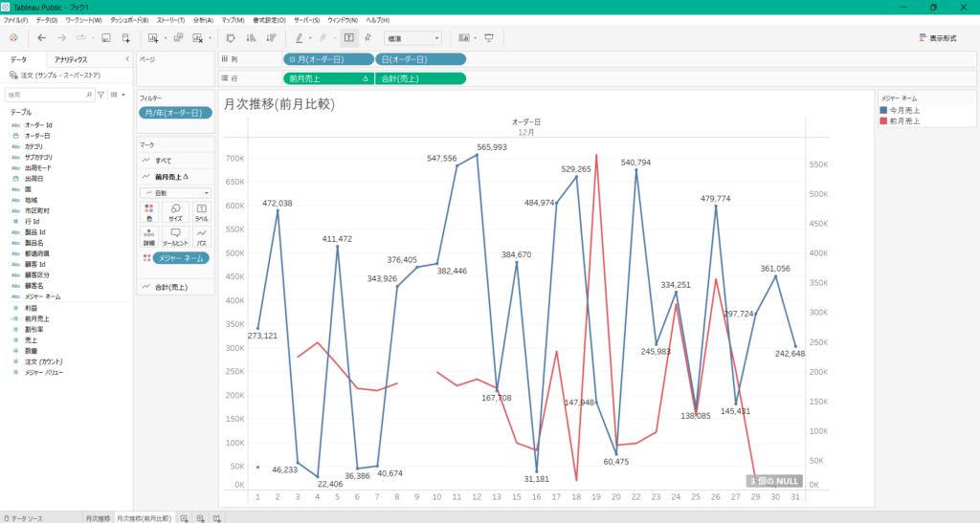The height and width of the screenshot is (523, 980).
Task: Click the Sort Descending icon
Action: click(x=271, y=38)
